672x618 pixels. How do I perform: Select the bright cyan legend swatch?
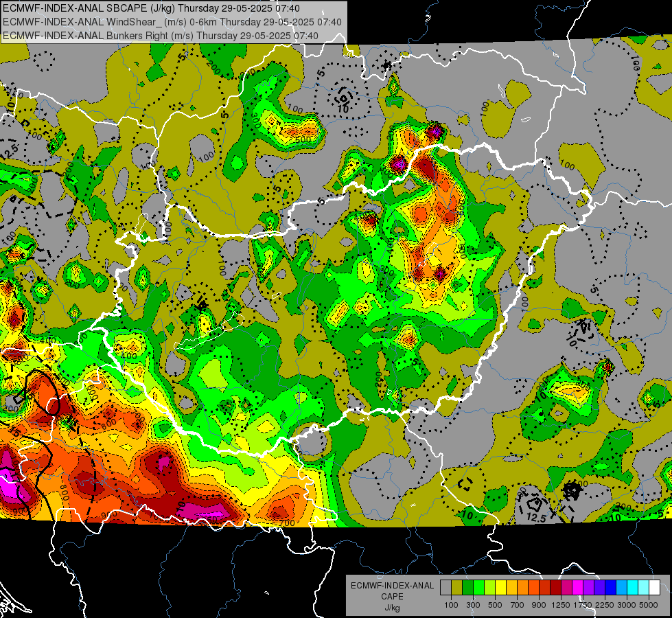point(633,587)
